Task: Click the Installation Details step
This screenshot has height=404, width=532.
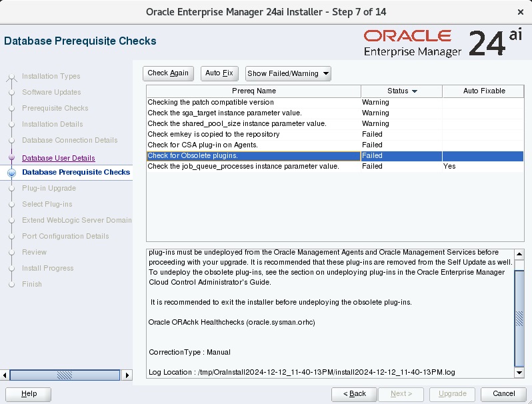Action: click(x=52, y=124)
